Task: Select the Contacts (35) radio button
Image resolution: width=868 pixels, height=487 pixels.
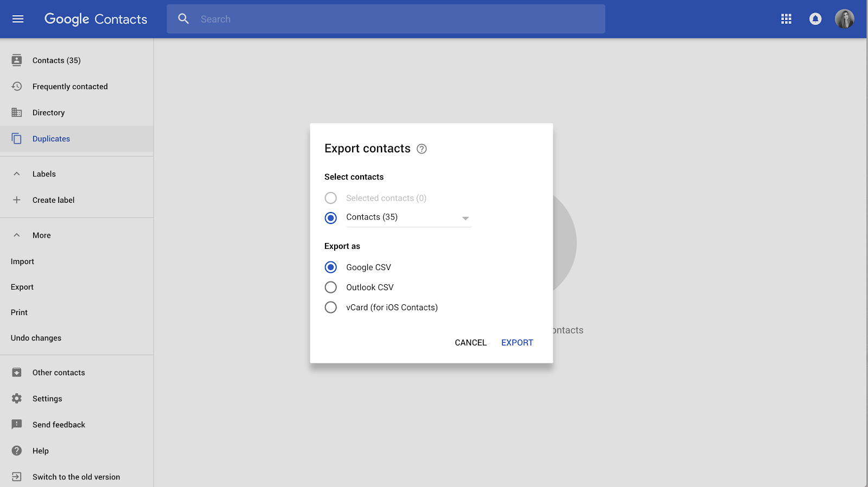Action: (x=330, y=218)
